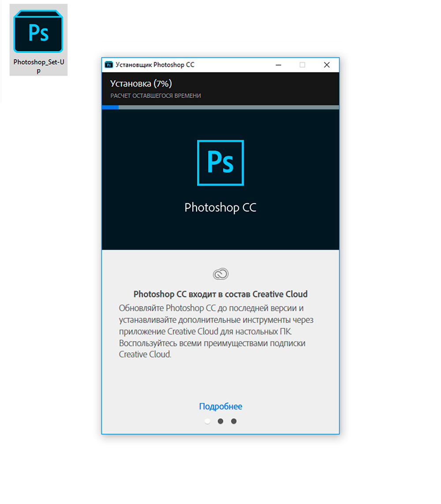Screen dimensions: 441x504
Task: Click the Photoshop CC product name text
Action: point(220,208)
